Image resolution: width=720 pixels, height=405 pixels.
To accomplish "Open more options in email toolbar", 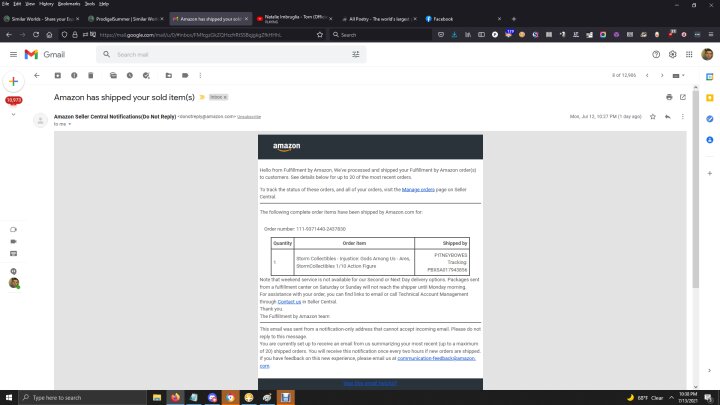I will point(200,75).
